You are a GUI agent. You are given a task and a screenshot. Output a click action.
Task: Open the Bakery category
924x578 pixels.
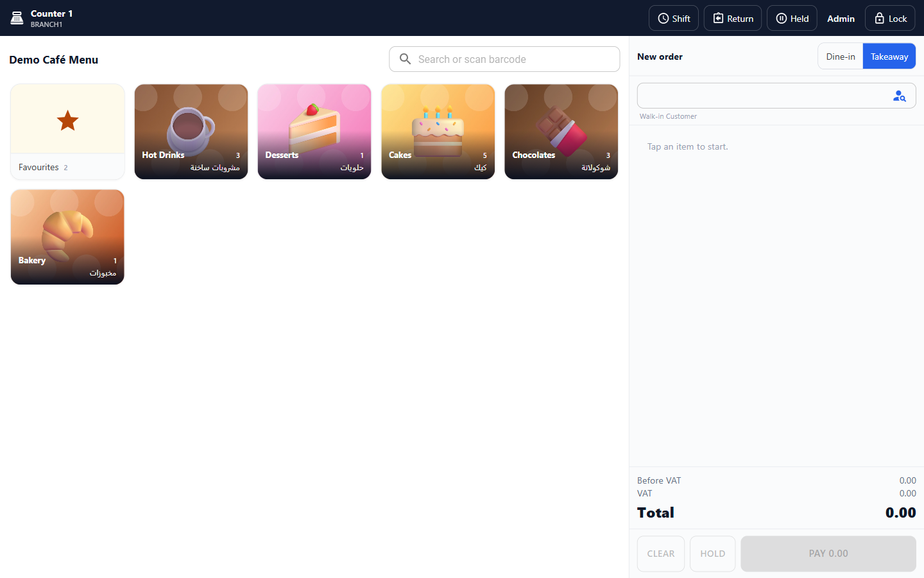67,237
